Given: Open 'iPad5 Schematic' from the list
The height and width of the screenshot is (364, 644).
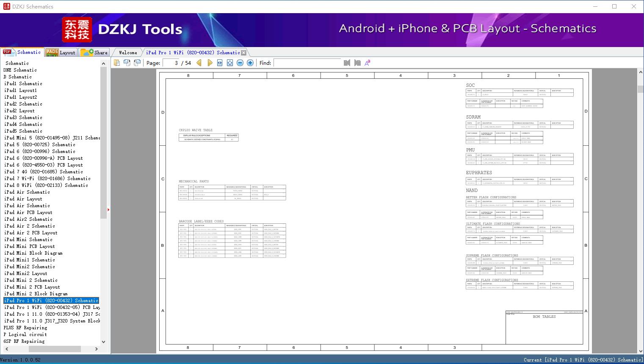Looking at the screenshot, I should [23, 131].
